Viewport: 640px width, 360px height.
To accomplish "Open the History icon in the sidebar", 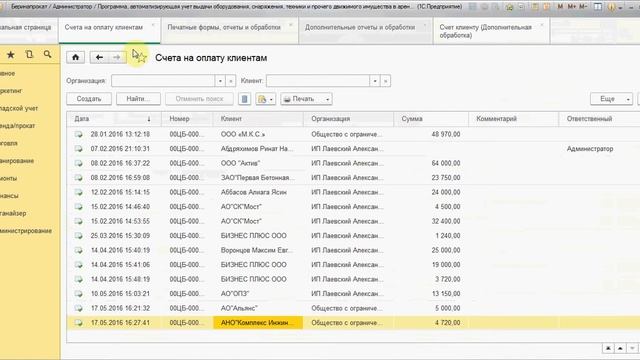I will (29, 54).
